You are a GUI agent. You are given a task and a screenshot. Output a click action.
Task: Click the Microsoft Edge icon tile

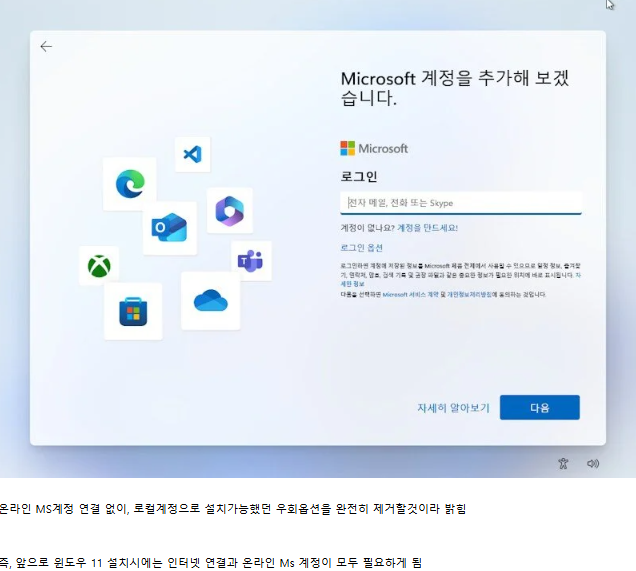pyautogui.click(x=130, y=184)
